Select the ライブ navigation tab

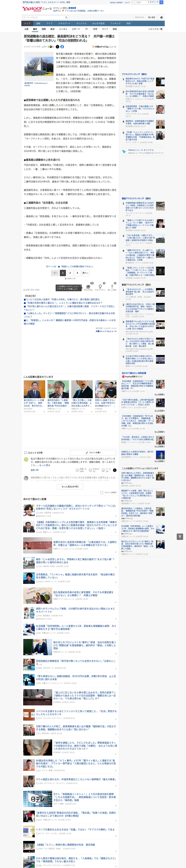[x=49, y=24]
